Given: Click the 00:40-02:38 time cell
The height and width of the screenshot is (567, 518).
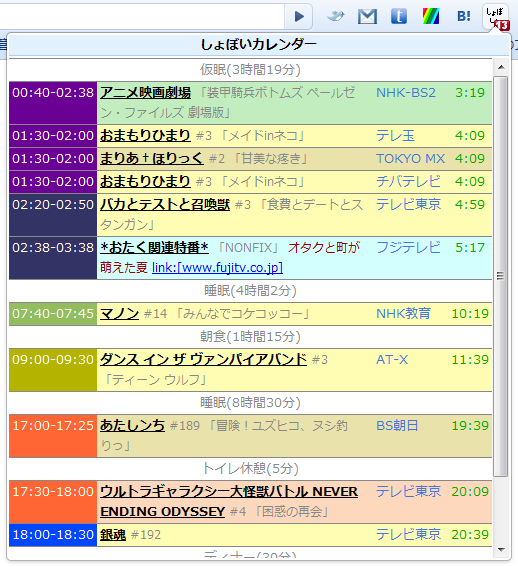Looking at the screenshot, I should (53, 103).
